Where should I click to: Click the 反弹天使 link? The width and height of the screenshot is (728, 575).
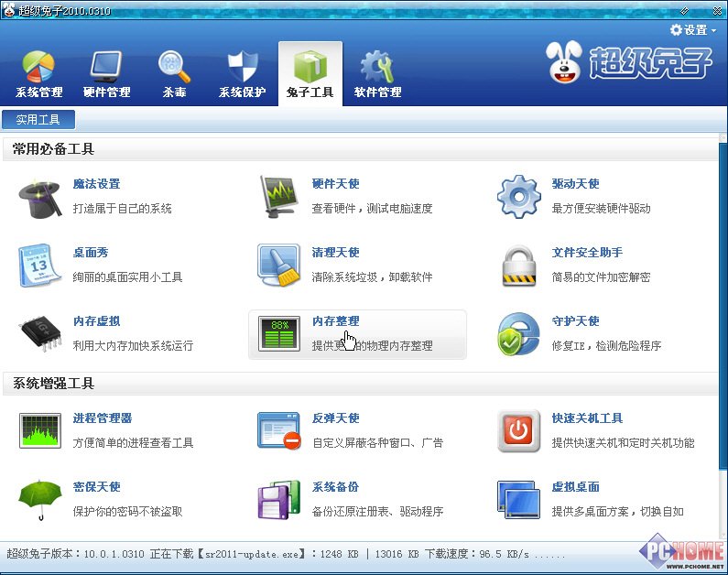pyautogui.click(x=336, y=418)
